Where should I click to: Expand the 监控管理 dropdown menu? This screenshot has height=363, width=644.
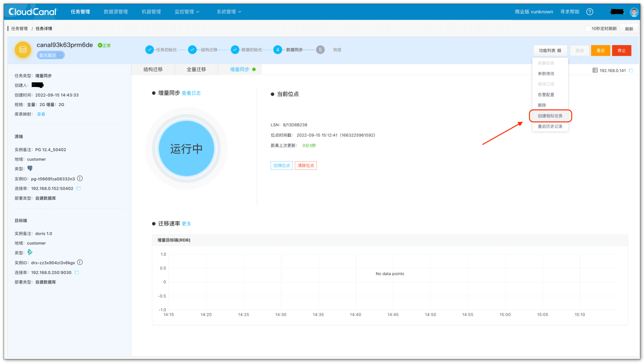(x=187, y=12)
